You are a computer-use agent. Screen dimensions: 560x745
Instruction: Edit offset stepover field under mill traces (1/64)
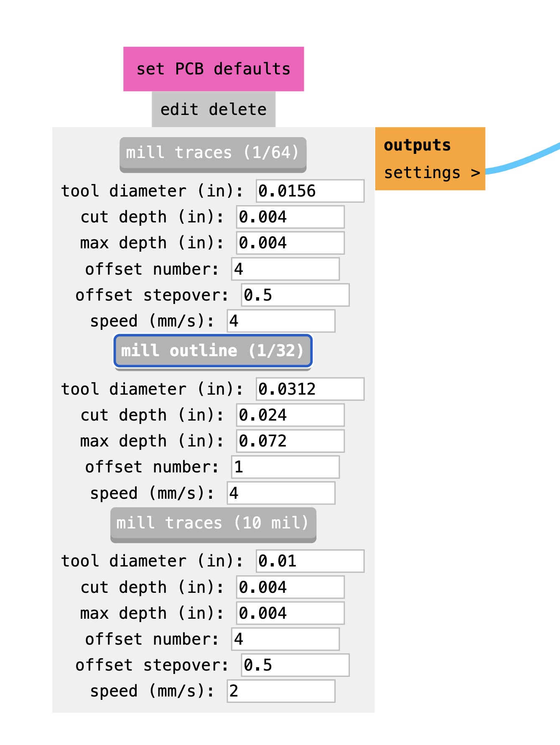click(x=295, y=295)
